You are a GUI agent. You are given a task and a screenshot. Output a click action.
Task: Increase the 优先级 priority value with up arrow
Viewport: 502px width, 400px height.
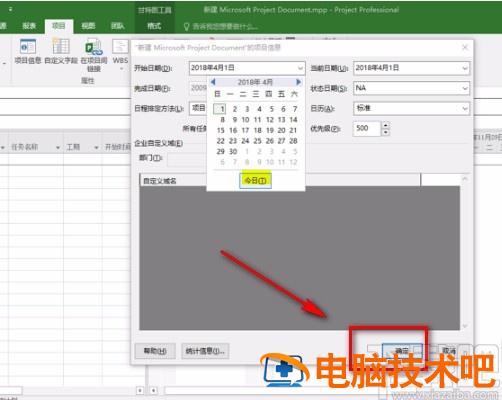(x=386, y=125)
